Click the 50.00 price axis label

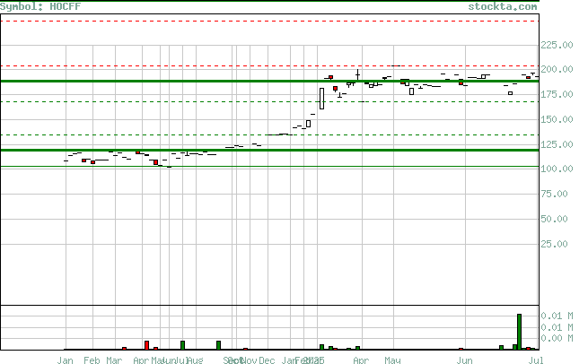(x=554, y=219)
